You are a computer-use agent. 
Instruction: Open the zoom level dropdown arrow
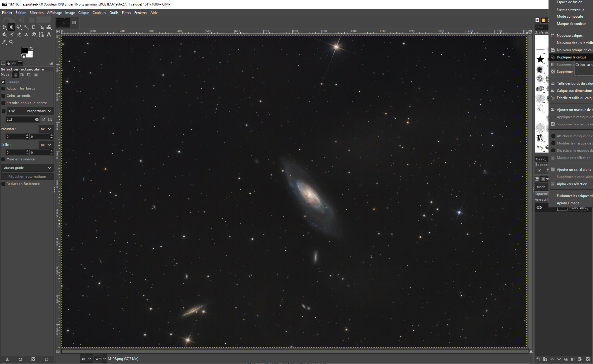pos(105,359)
